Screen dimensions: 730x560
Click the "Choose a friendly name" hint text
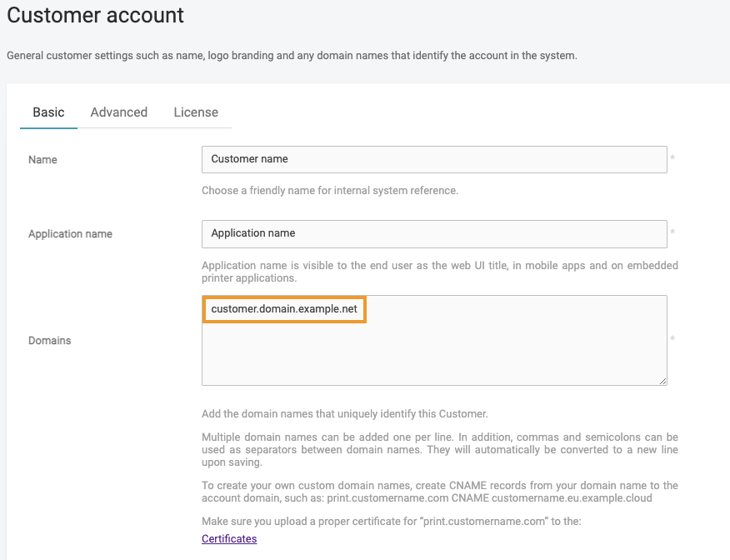point(330,191)
